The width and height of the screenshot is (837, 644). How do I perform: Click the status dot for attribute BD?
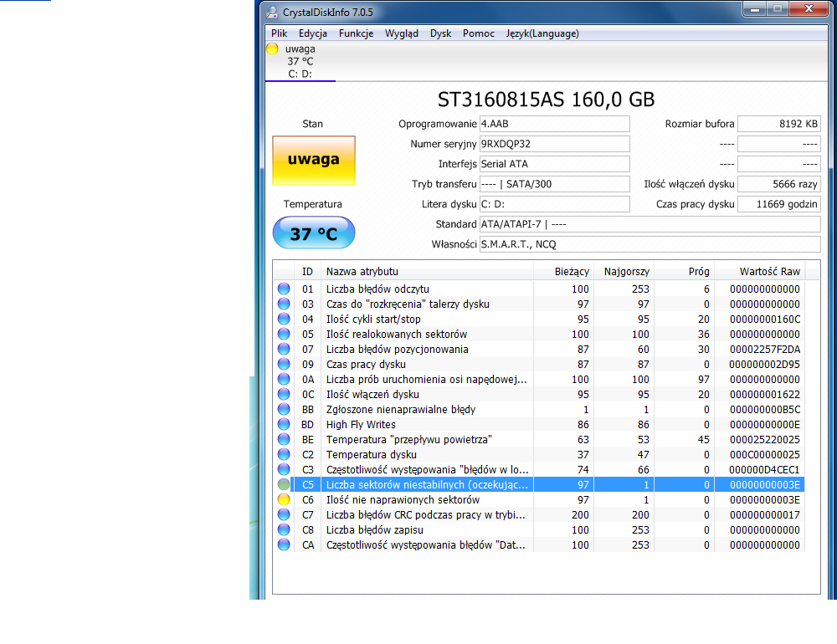[284, 424]
